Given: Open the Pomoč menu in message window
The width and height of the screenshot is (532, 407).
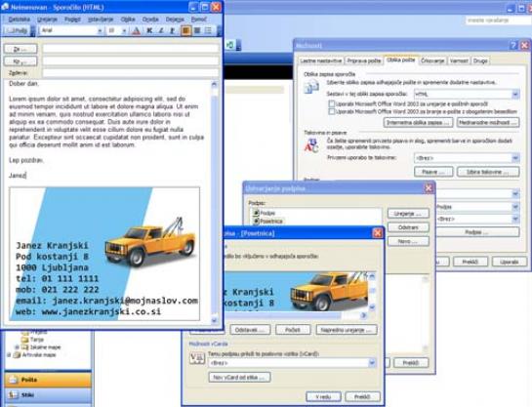Looking at the screenshot, I should pos(199,20).
